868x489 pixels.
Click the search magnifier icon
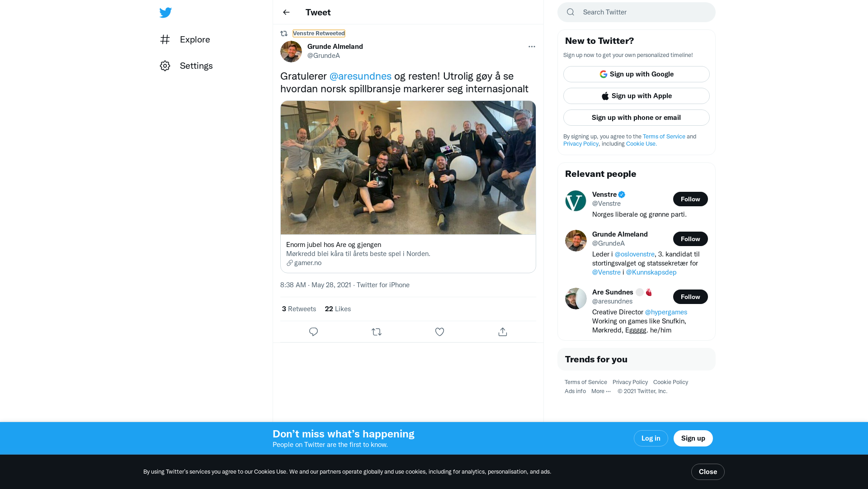pyautogui.click(x=571, y=12)
